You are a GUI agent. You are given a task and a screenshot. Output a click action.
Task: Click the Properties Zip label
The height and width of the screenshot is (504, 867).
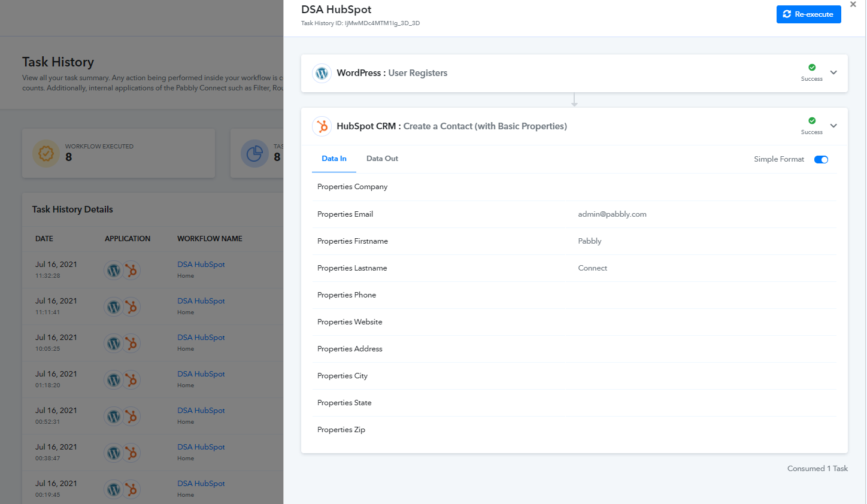(341, 430)
